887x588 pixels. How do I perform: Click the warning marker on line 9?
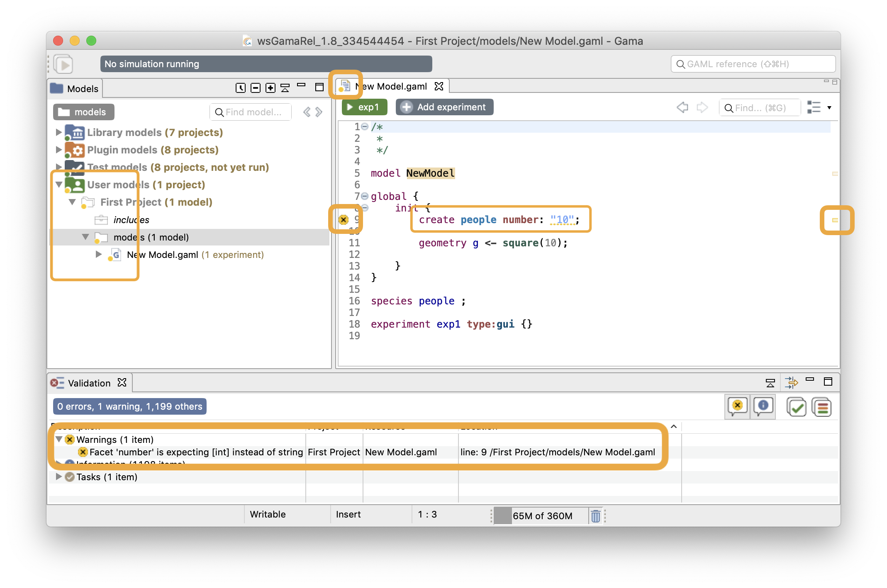344,219
